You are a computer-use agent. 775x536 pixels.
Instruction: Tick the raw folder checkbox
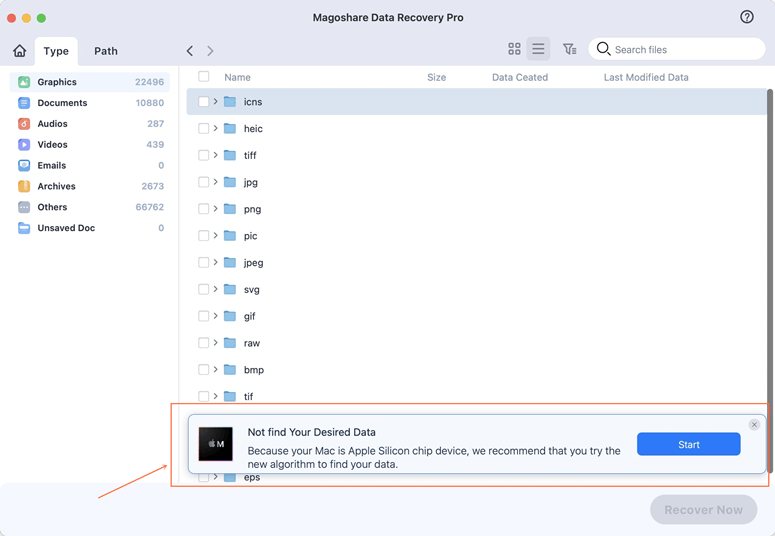pos(203,343)
